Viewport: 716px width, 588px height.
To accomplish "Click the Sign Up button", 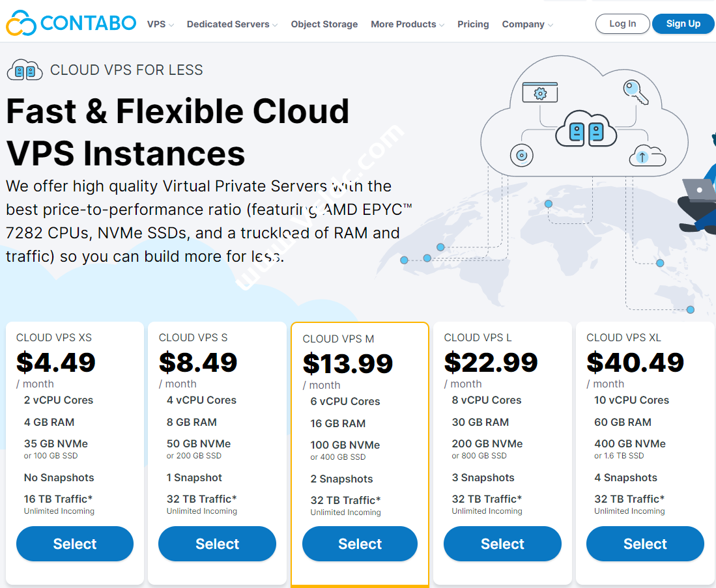I will [683, 23].
